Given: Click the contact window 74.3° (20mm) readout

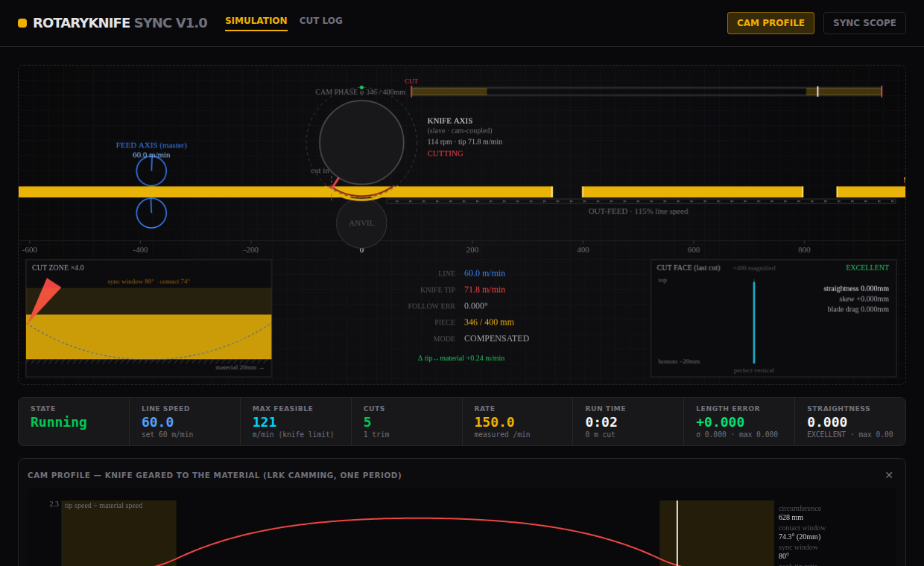Looking at the screenshot, I should (803, 532).
